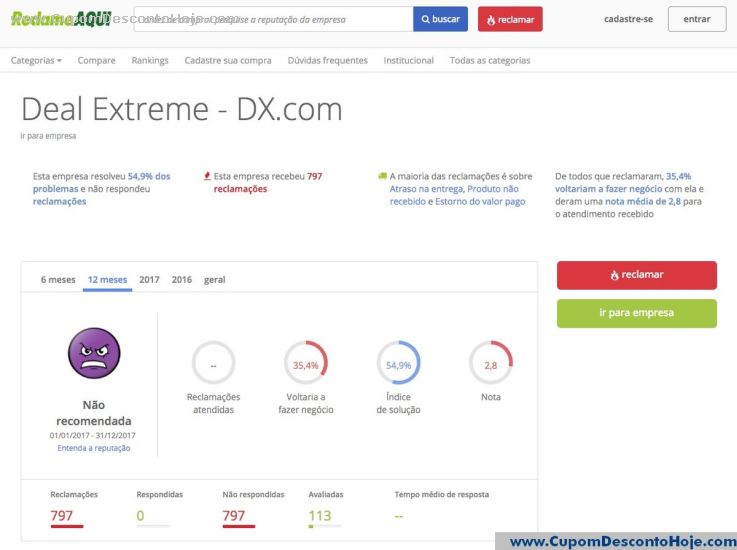Select the 2016 tab
Screen dimensions: 737x550
tap(181, 280)
